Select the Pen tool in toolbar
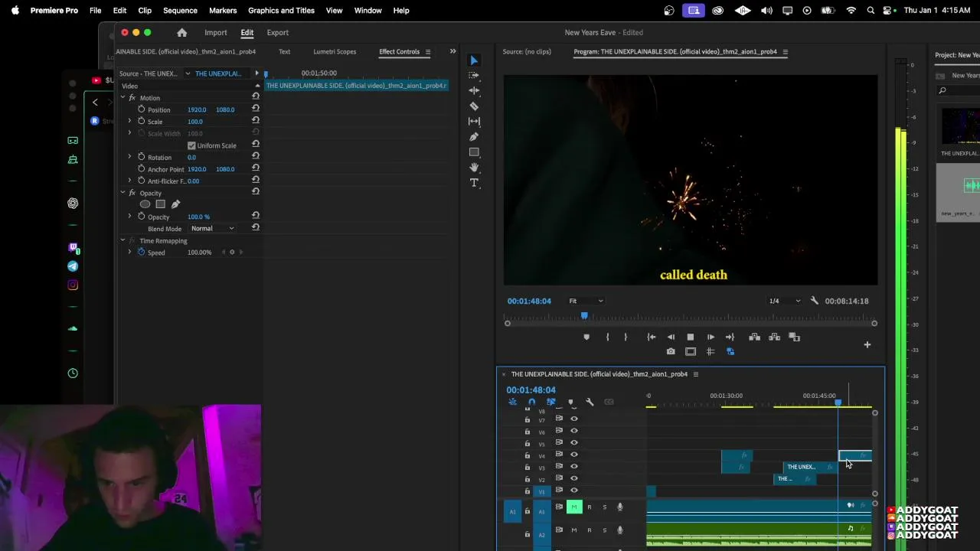This screenshot has width=980, height=551. click(x=474, y=137)
